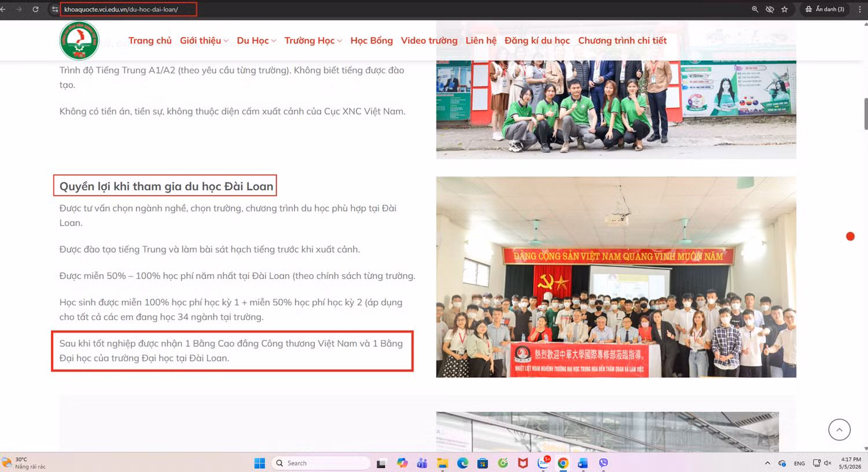Click the network display tray icon
Viewport: 868px width, 472px height.
click(816, 463)
